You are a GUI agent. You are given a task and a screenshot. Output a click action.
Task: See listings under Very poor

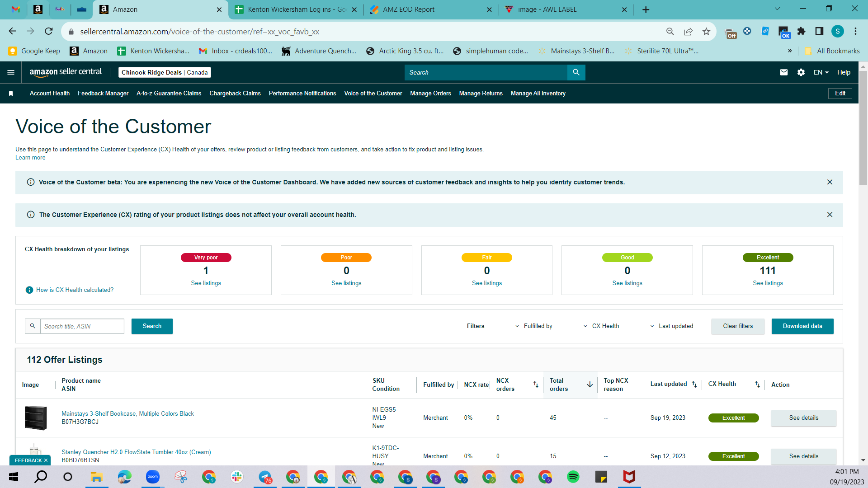[206, 283]
